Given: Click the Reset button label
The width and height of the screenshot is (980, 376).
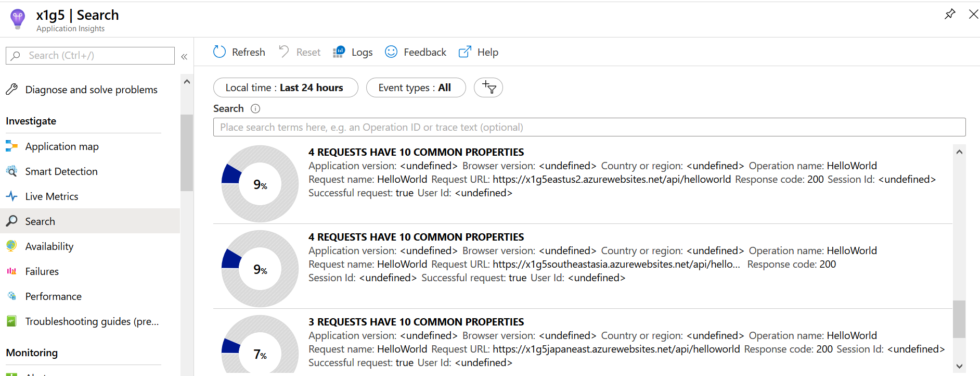Looking at the screenshot, I should (x=308, y=52).
